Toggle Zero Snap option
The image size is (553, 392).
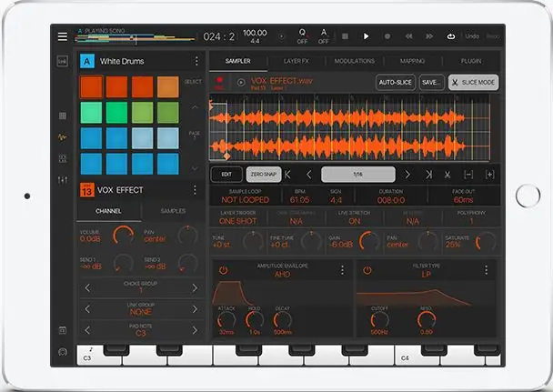point(262,174)
